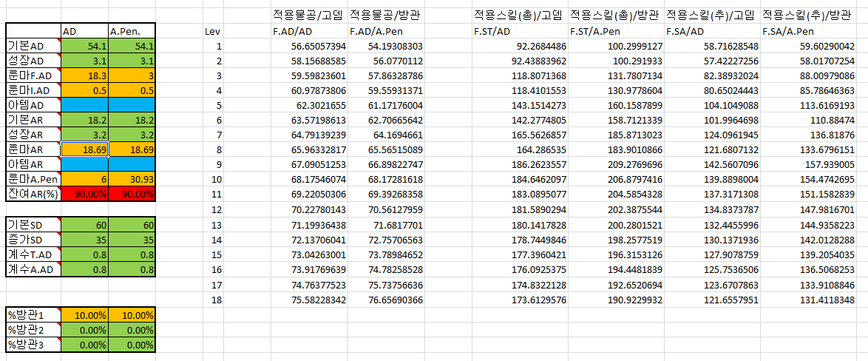Click the 기본AD row label cell
This screenshot has height=361, width=868.
[x=33, y=45]
